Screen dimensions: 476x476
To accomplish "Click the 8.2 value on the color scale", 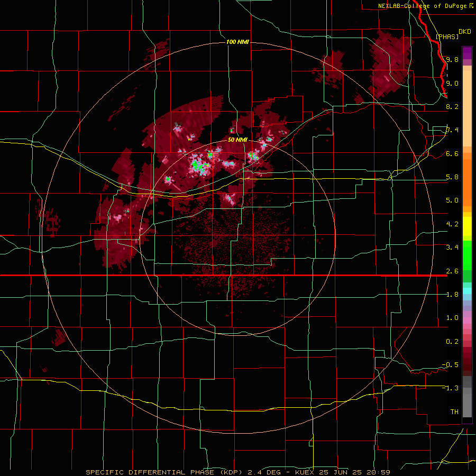I will (452, 106).
